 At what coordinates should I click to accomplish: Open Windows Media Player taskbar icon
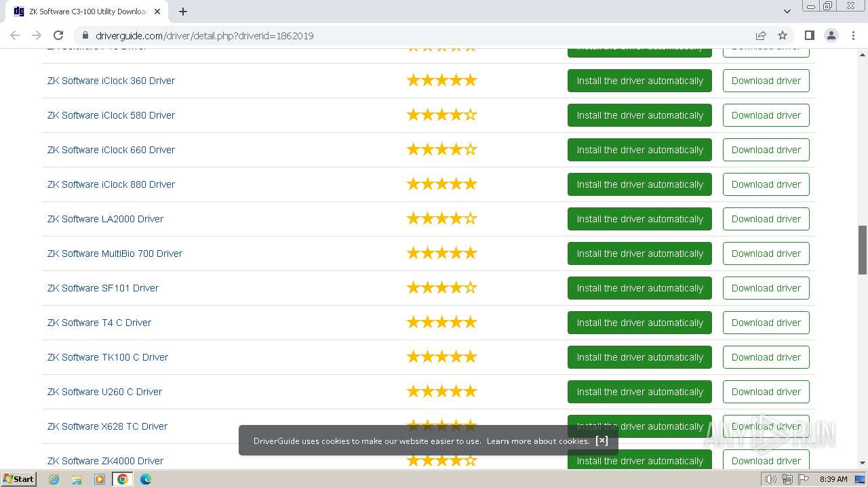[100, 479]
